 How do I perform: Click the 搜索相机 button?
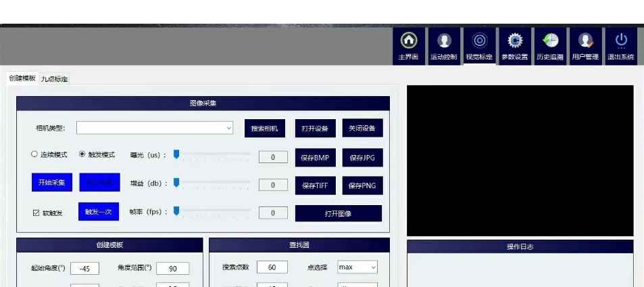tap(264, 129)
